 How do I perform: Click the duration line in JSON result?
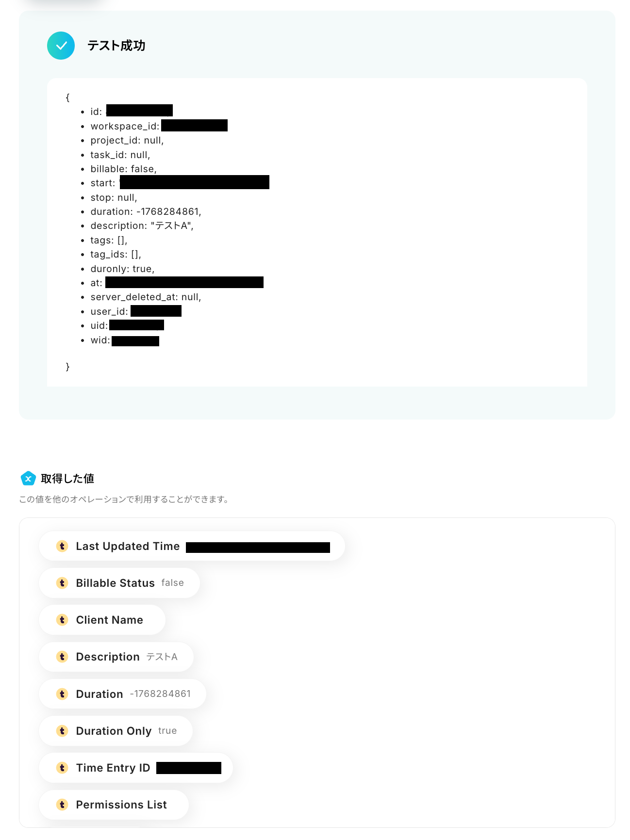pyautogui.click(x=146, y=211)
